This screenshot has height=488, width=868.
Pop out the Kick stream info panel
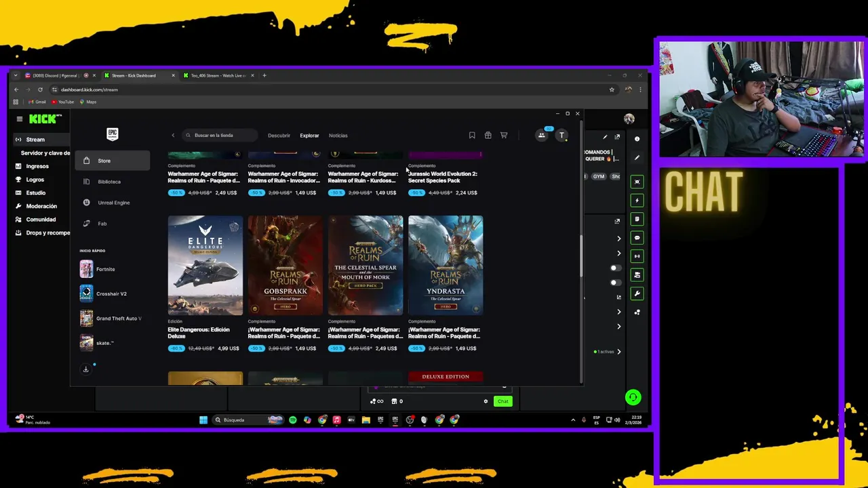[617, 137]
